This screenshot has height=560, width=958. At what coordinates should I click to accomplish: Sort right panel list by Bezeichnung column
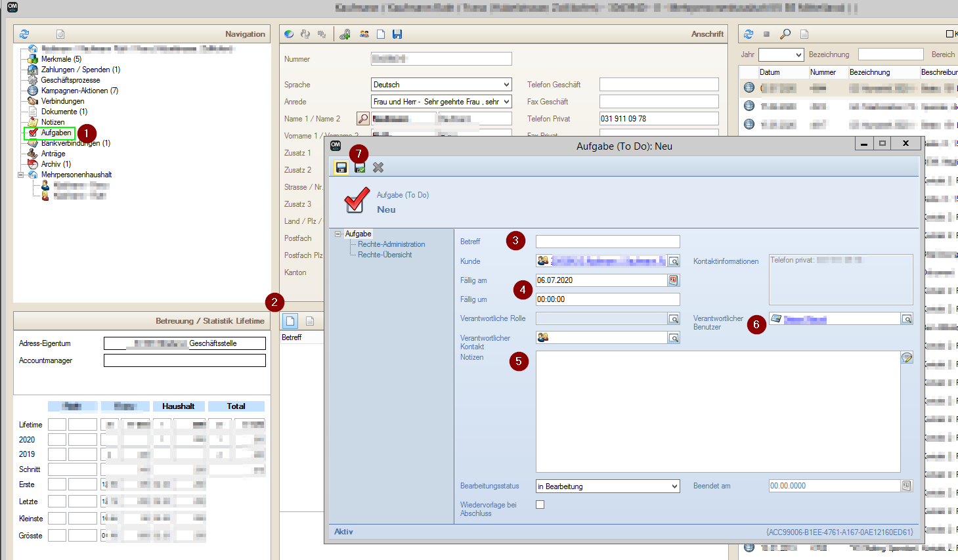click(884, 72)
